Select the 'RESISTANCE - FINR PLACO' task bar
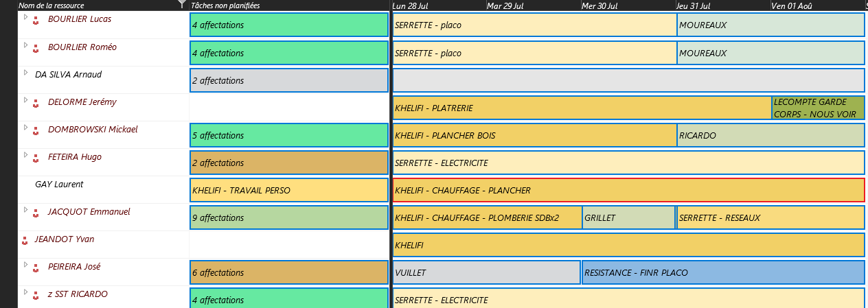This screenshot has width=868, height=308. coord(723,272)
